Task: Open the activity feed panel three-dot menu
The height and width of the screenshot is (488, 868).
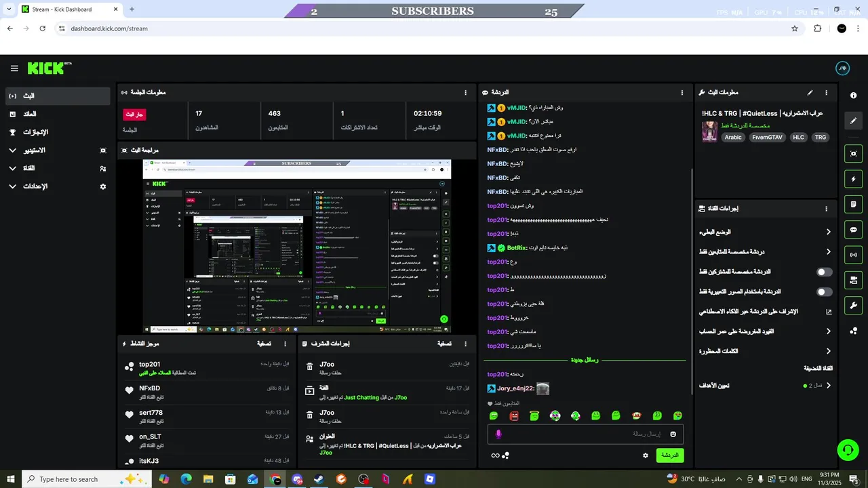Action: tap(285, 344)
